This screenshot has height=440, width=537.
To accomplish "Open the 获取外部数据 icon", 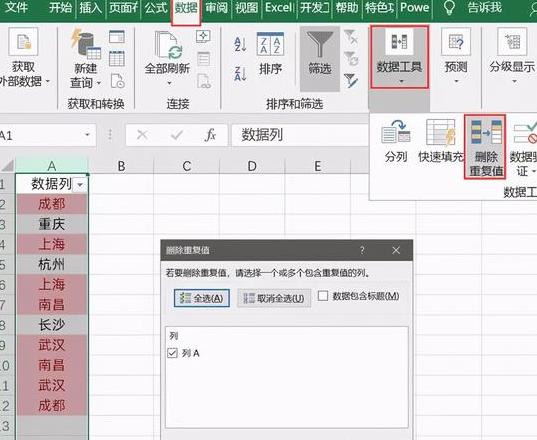I will click(23, 41).
